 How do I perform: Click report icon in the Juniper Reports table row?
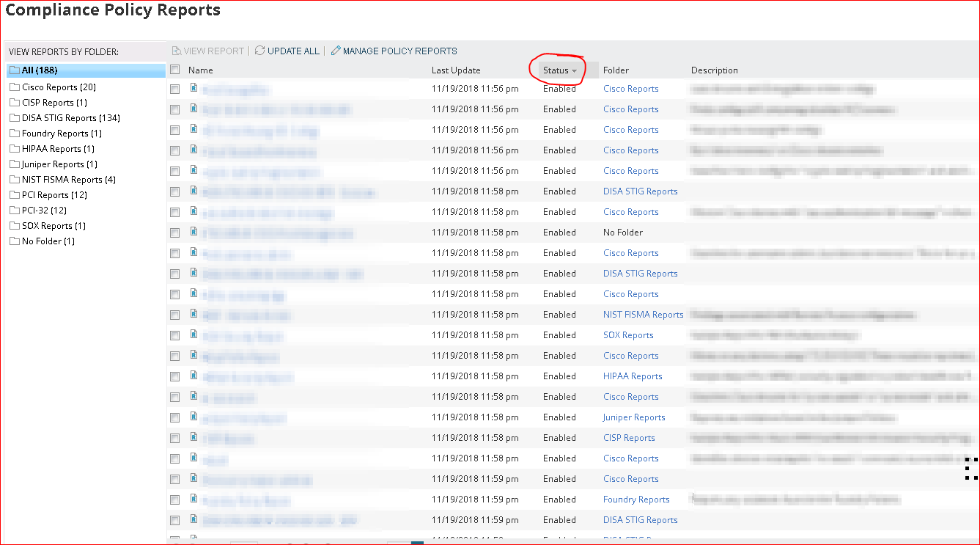tap(194, 417)
